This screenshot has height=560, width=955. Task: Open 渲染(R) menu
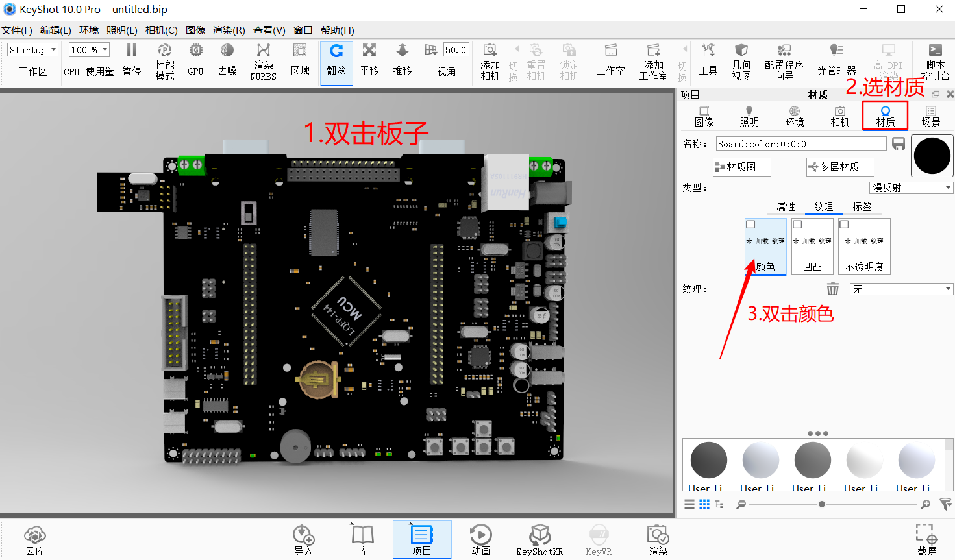click(229, 30)
